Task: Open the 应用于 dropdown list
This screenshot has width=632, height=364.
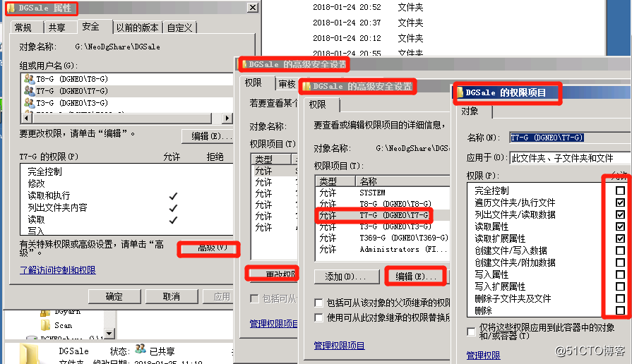Action: [571, 158]
